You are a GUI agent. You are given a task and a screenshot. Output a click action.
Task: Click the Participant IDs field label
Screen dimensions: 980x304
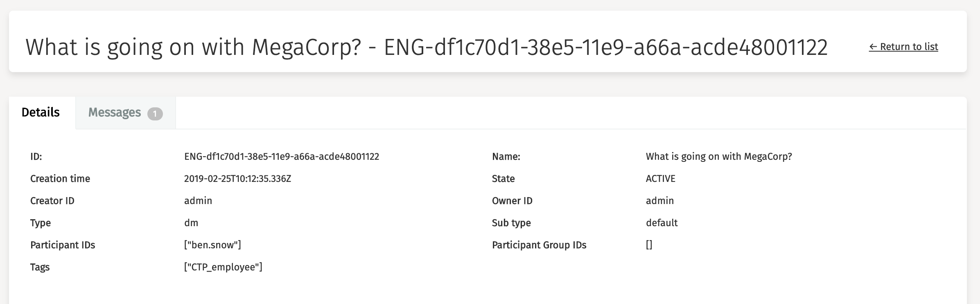click(63, 245)
